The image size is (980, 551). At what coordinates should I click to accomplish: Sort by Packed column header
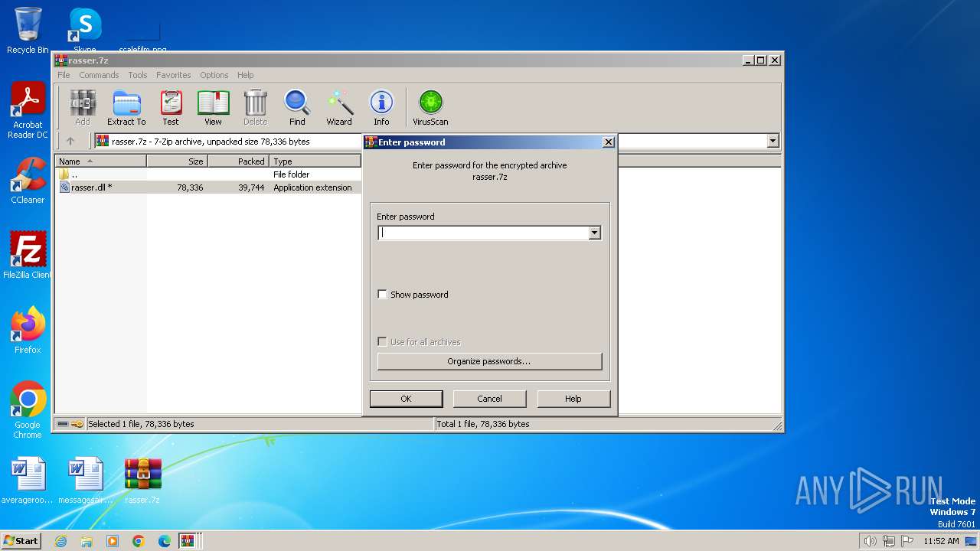(238, 161)
